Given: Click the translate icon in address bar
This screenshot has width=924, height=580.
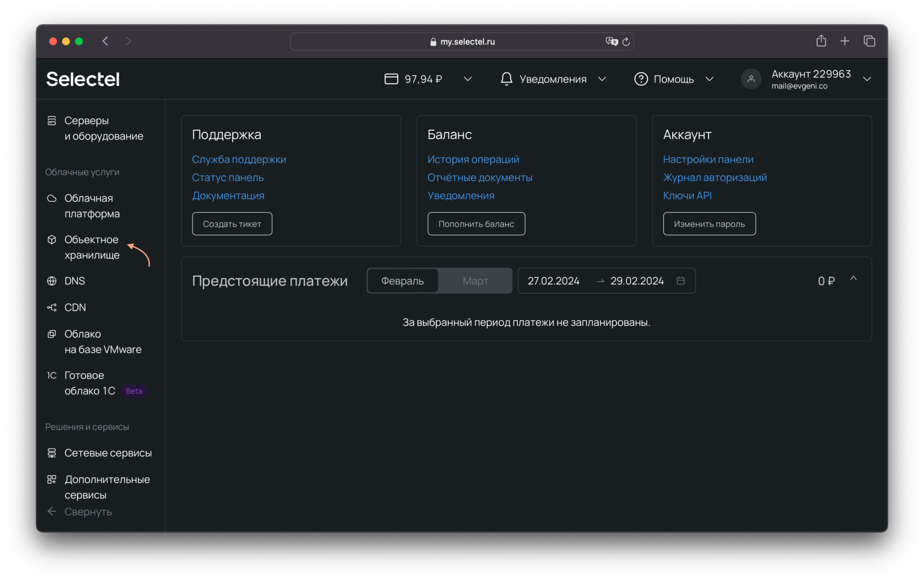Looking at the screenshot, I should coord(612,42).
